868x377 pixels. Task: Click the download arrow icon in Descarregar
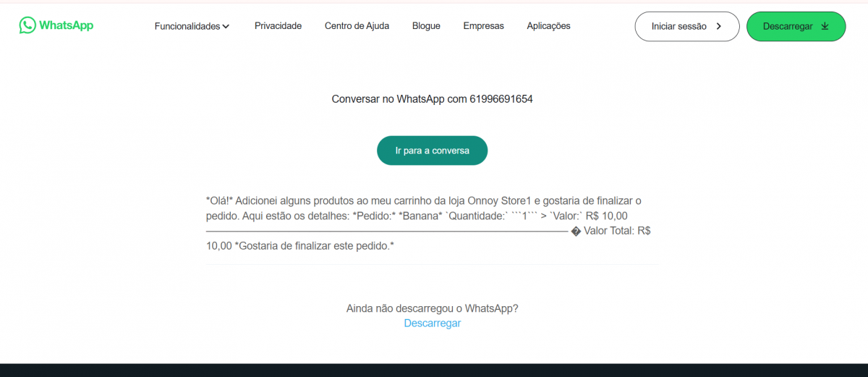tap(825, 26)
